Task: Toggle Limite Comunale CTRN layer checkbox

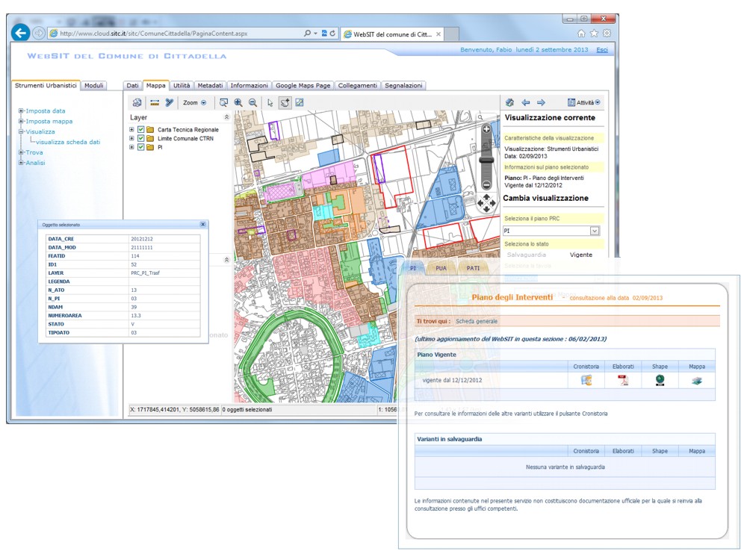Action: pyautogui.click(x=141, y=138)
